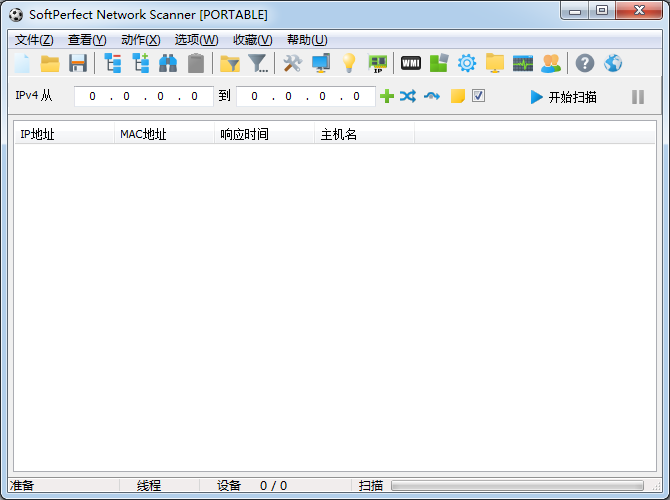Click the question mark help icon
This screenshot has width=670, height=500.
(585, 64)
